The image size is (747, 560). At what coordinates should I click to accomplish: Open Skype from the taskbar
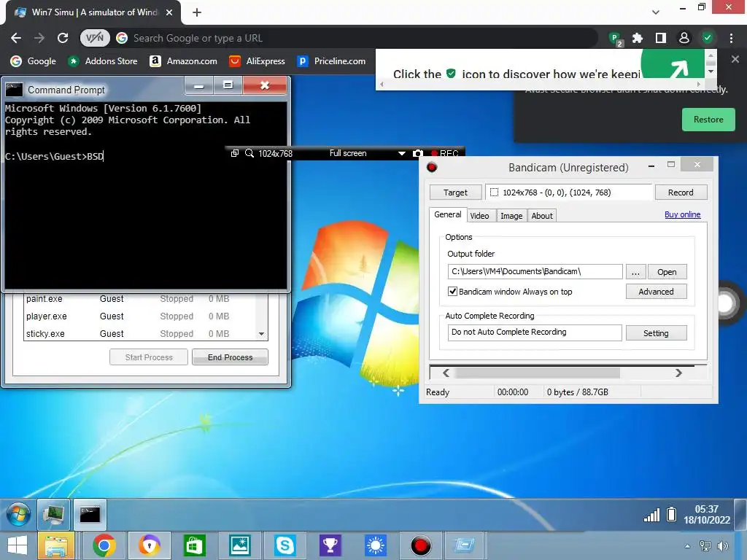click(x=285, y=545)
